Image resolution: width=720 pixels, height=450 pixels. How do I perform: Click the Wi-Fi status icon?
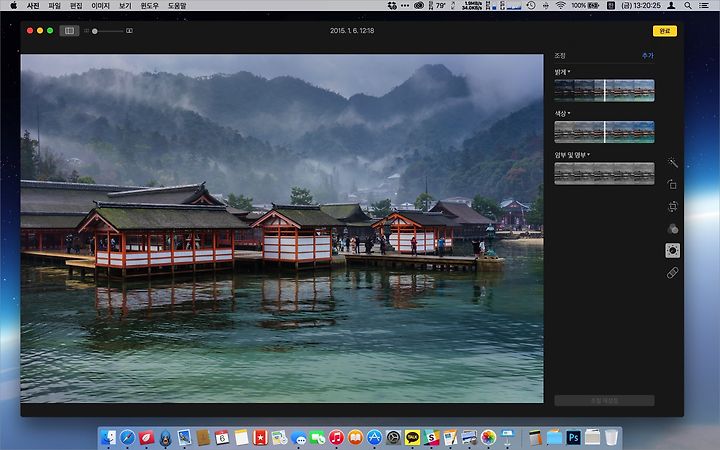point(560,6)
